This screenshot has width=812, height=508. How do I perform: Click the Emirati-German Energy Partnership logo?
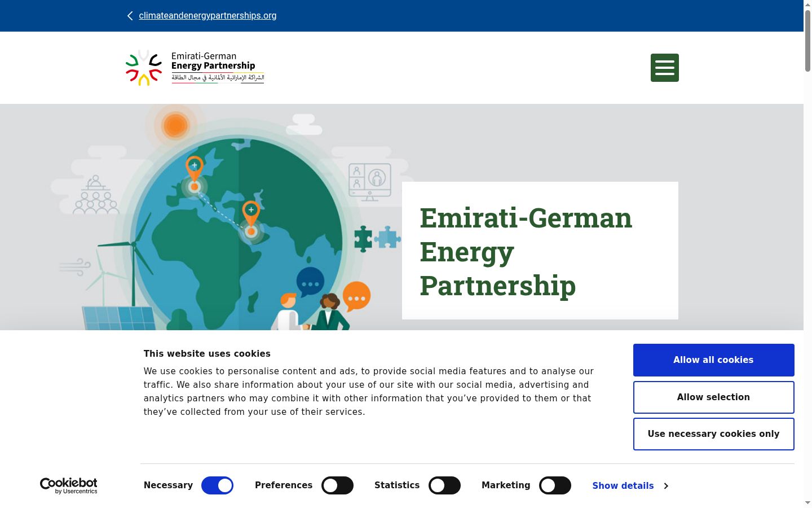tap(195, 68)
